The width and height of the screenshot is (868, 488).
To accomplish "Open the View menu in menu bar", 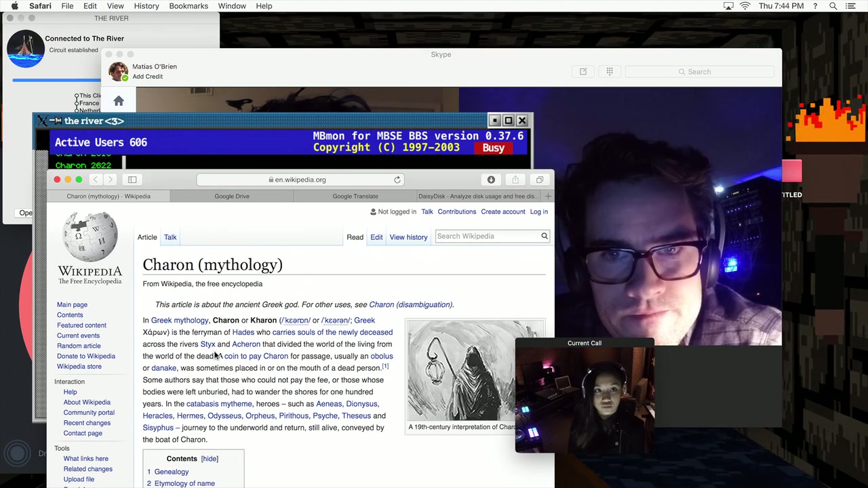I will coord(115,6).
